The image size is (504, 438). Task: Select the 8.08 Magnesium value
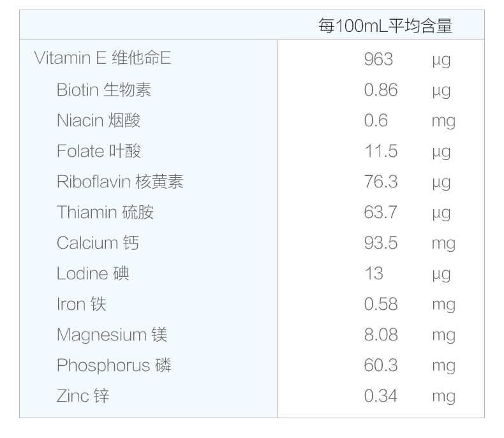[x=381, y=335]
